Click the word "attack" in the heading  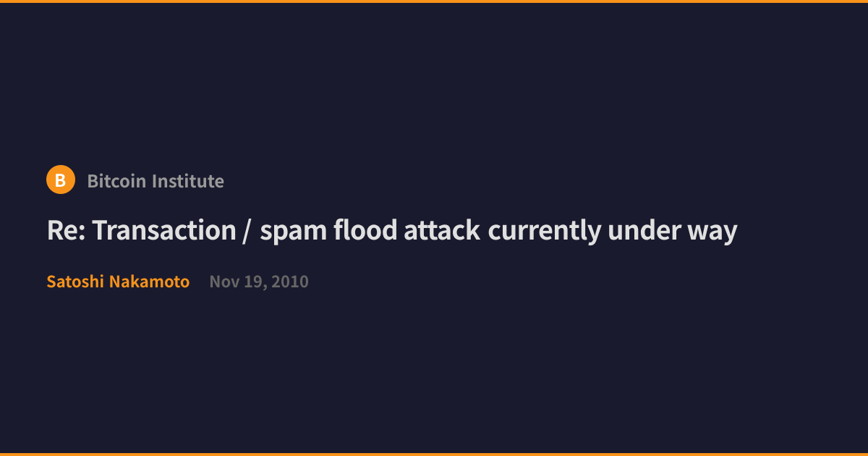(x=442, y=231)
